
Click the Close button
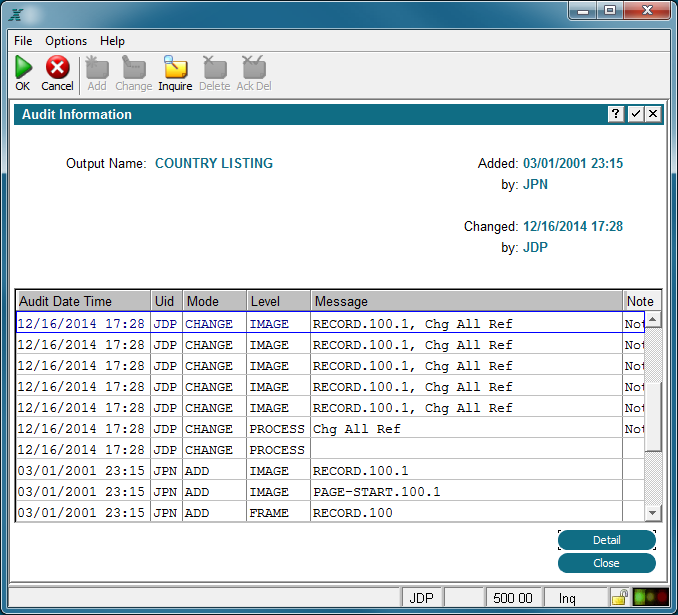[x=607, y=563]
